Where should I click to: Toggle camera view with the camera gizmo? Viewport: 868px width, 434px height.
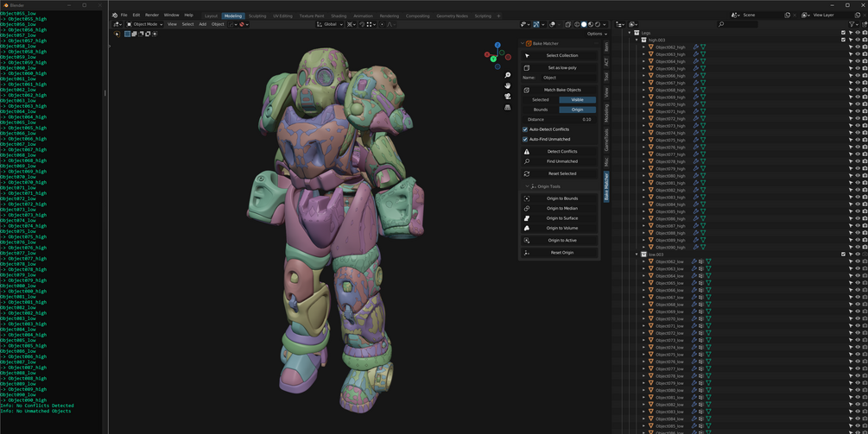point(508,96)
